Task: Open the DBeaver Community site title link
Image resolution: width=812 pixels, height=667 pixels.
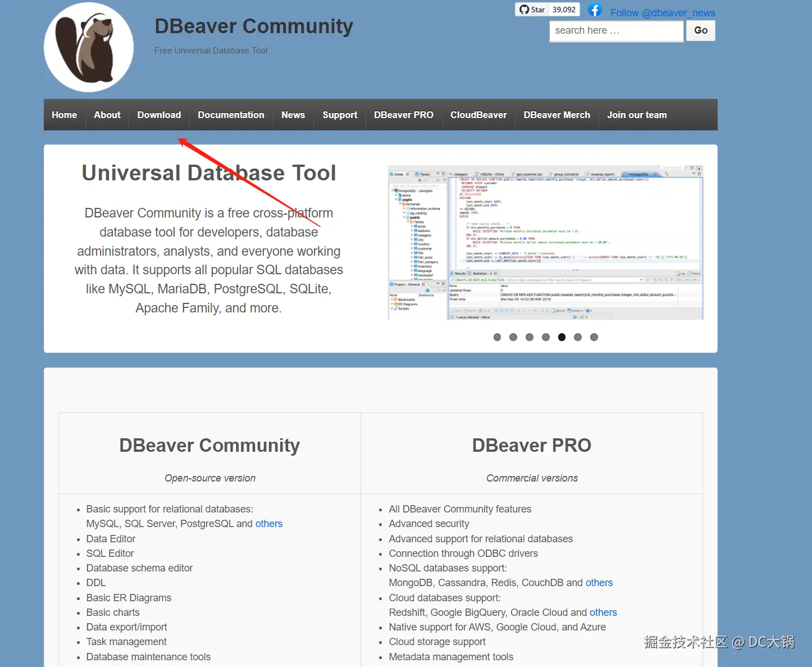Action: 254,26
